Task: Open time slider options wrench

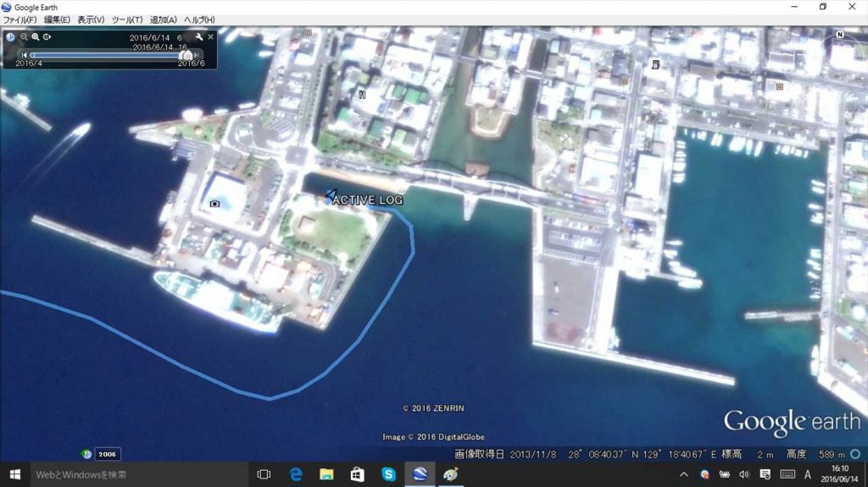Action: 198,37
